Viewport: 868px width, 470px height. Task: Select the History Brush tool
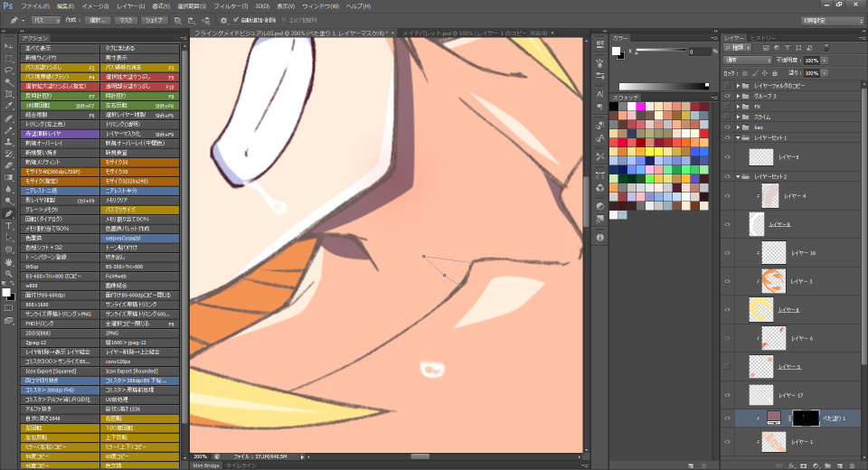coord(8,154)
